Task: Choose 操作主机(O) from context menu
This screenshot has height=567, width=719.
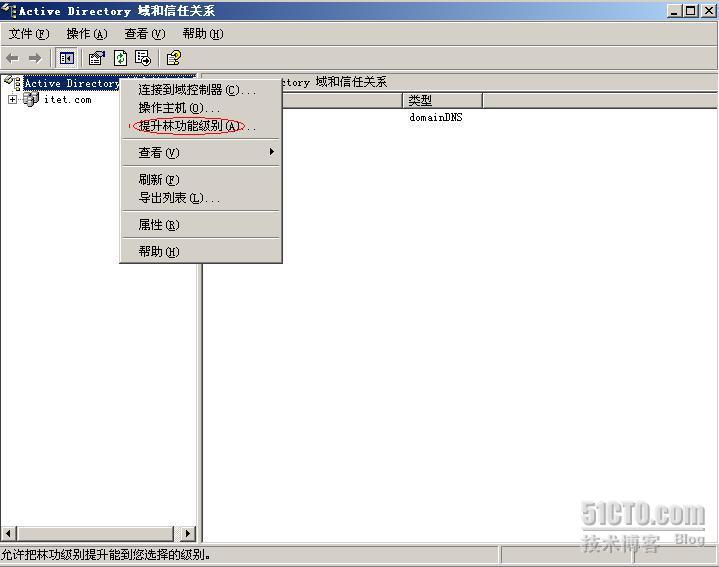Action: (201, 108)
